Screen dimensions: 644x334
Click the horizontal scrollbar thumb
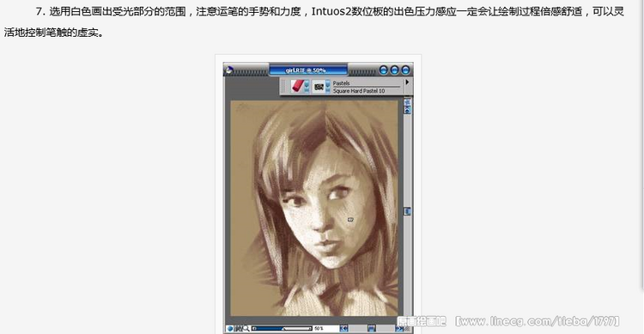(x=371, y=328)
